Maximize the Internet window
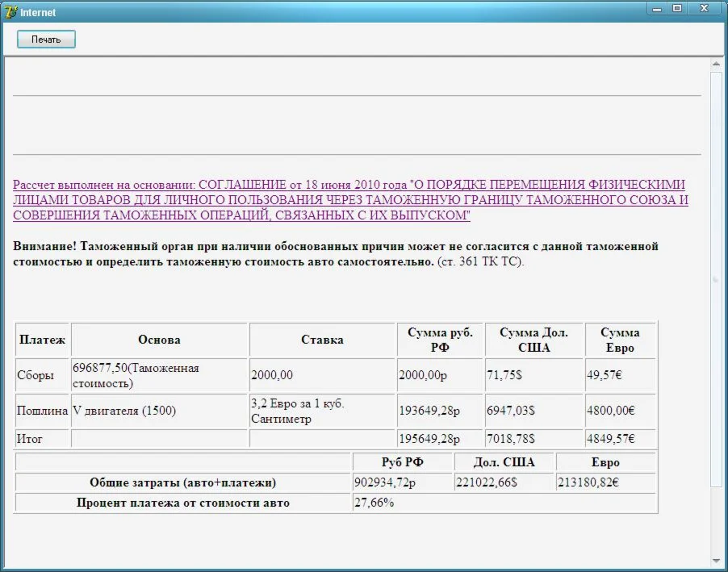This screenshot has height=572, width=728. click(x=676, y=9)
